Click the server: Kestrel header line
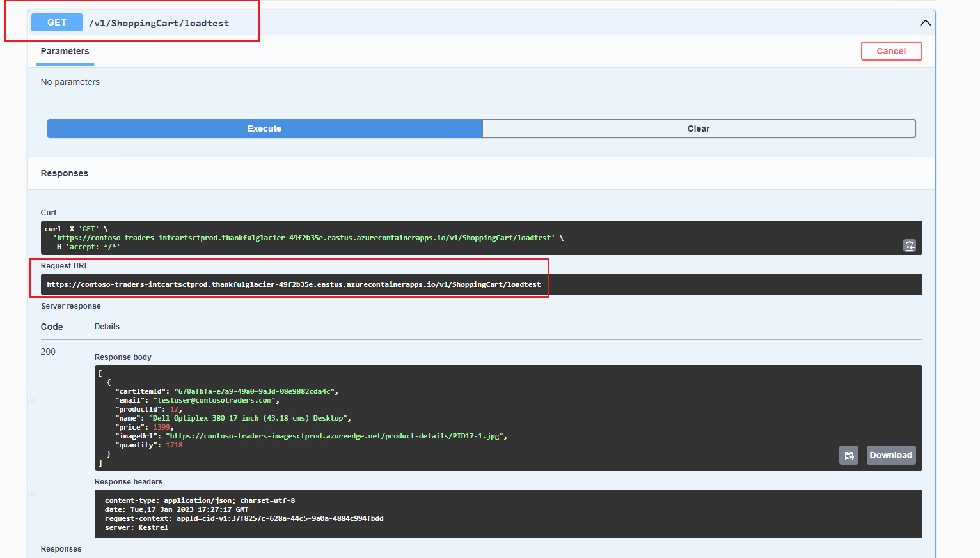The image size is (980, 558). point(136,527)
